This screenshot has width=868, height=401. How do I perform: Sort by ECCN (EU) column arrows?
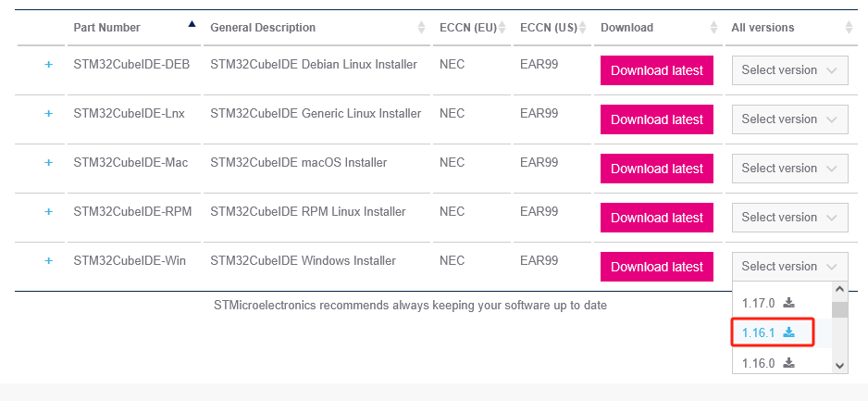pos(502,27)
